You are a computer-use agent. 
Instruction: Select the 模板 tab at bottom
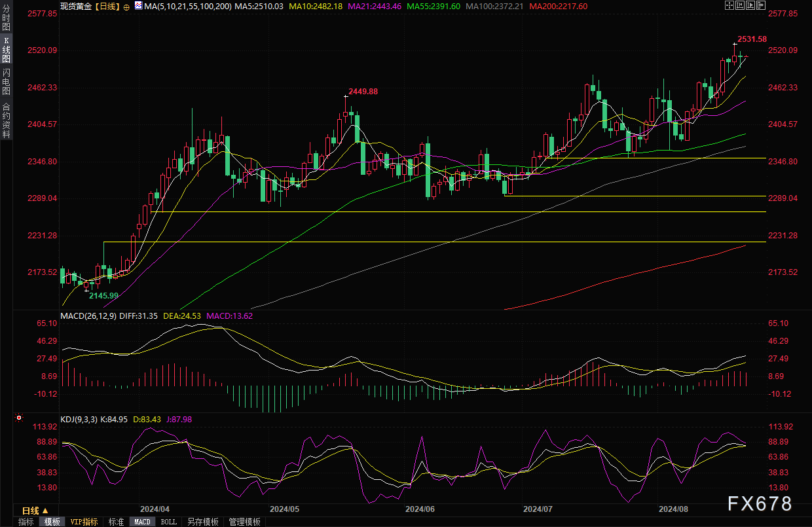(x=52, y=522)
